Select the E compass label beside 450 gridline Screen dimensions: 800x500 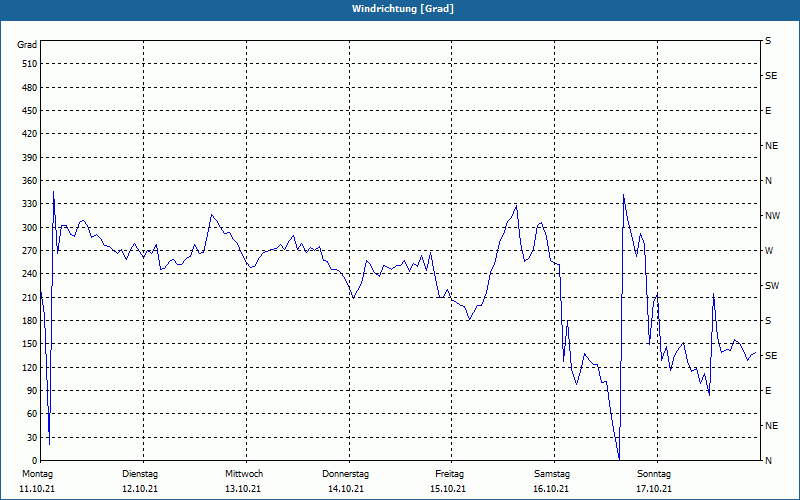click(768, 111)
